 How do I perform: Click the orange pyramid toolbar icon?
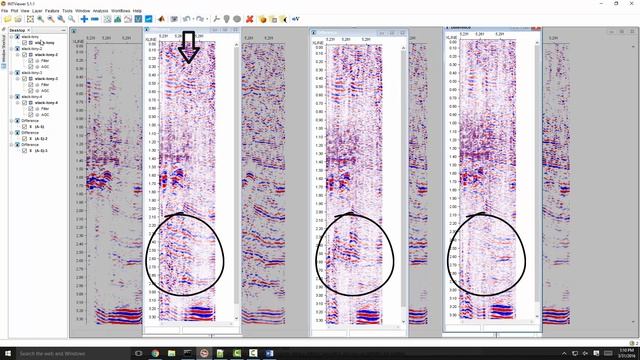pyautogui.click(x=162, y=19)
